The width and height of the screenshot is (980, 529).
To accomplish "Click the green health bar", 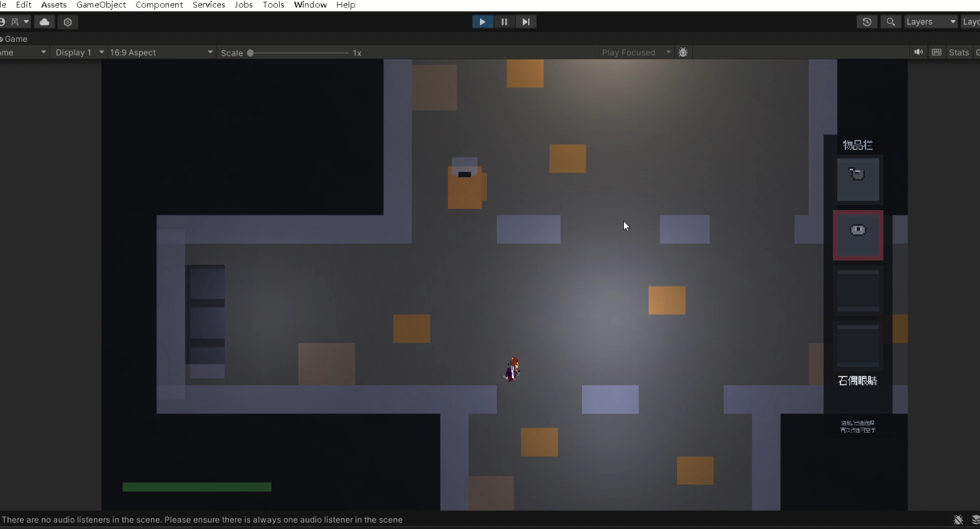I will pyautogui.click(x=197, y=487).
